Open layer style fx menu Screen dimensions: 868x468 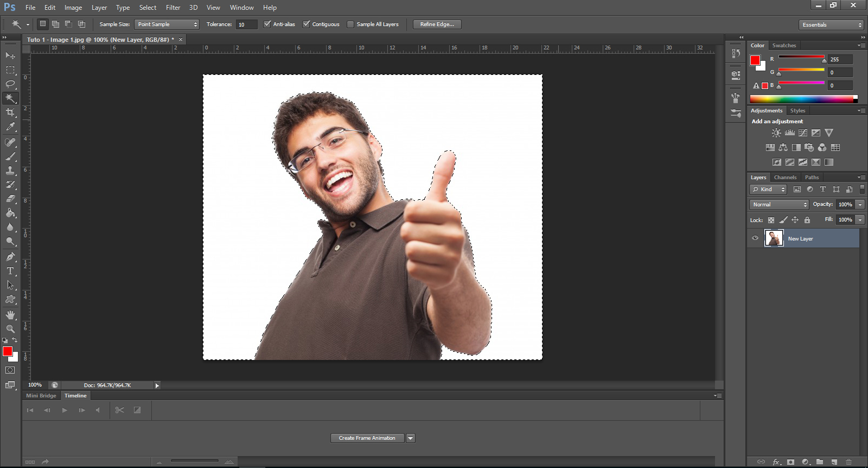777,462
